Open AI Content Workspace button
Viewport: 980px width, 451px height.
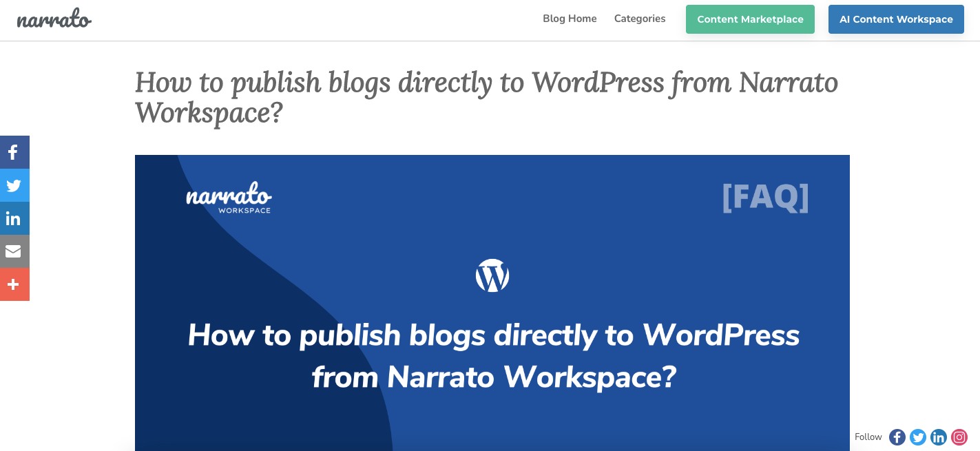pos(896,19)
